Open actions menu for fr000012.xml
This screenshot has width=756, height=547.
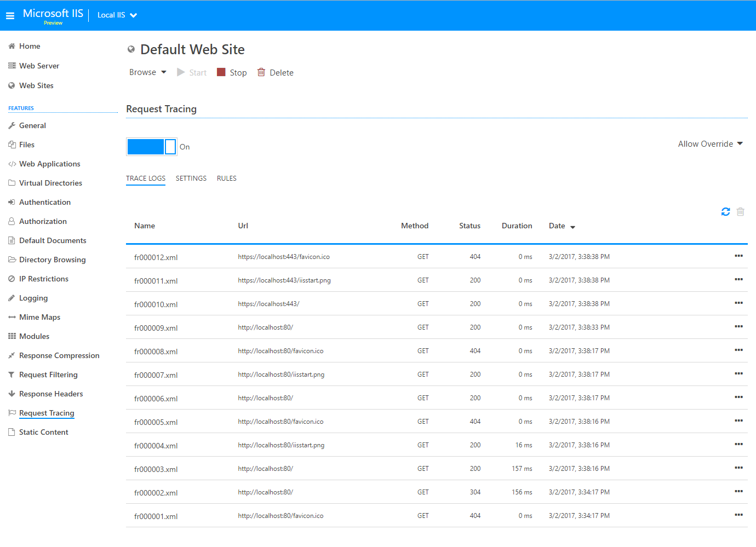click(738, 256)
